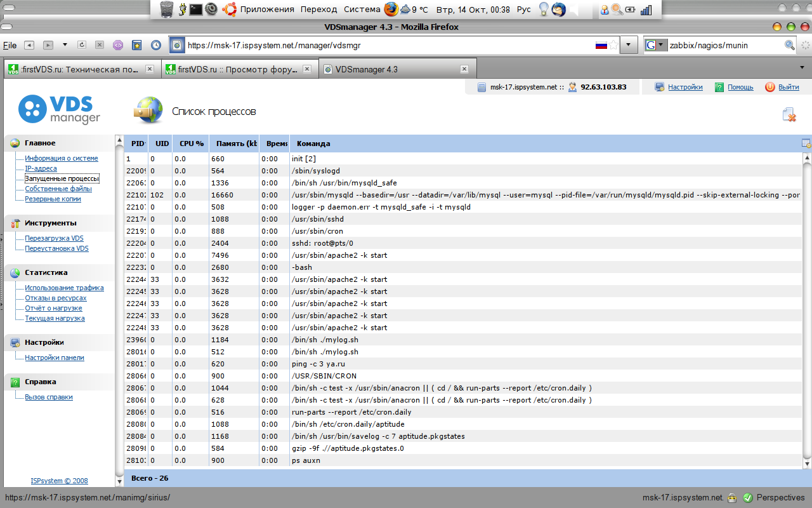
Task: Collapse the Инструменты sidebar section
Action: (59, 223)
